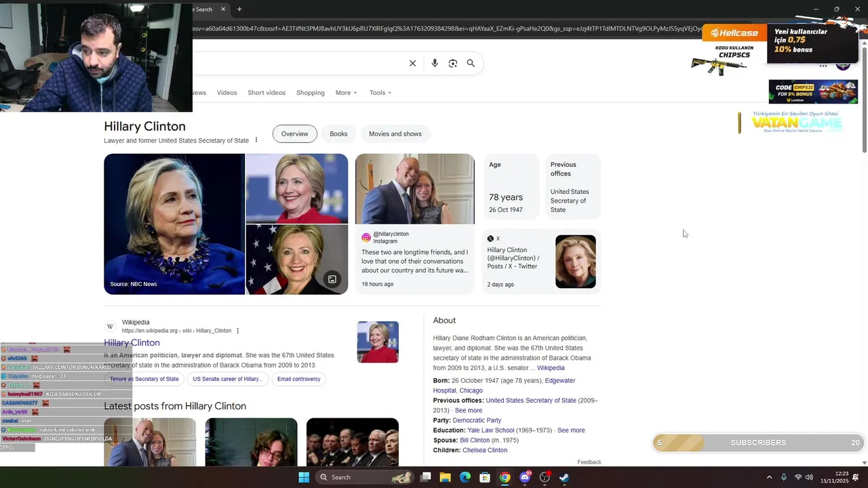This screenshot has height=488, width=868.
Task: Switch to Chrome in taskbar
Action: [x=505, y=477]
